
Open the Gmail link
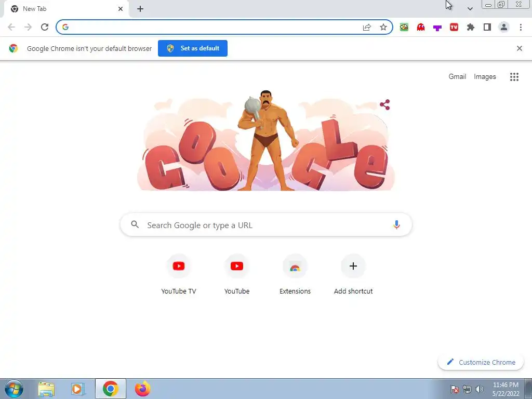[457, 77]
